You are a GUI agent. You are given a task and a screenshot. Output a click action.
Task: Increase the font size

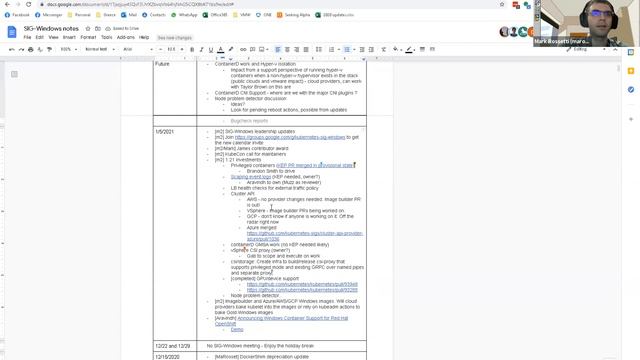(x=182, y=49)
